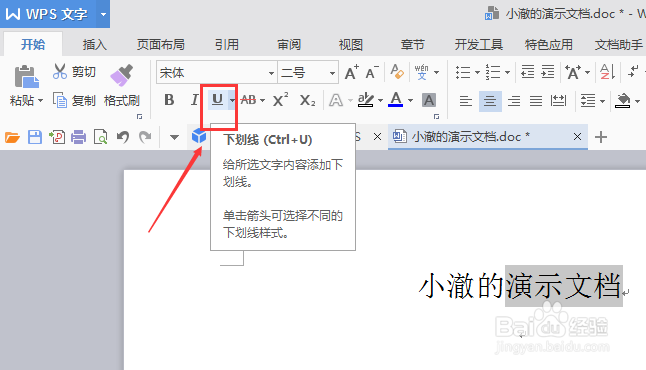Open numbered list dropdown arrow
The image size is (646, 370).
(508, 73)
